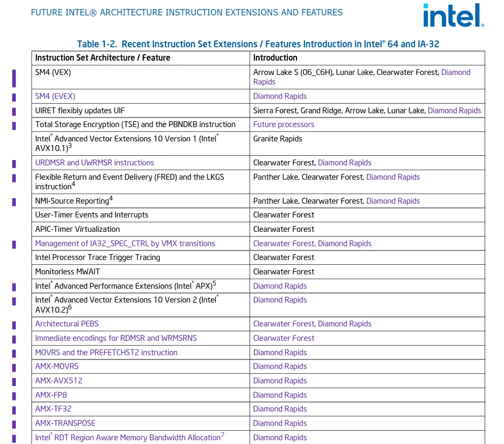
Task: Click Future processors in TSE row
Action: pyautogui.click(x=284, y=124)
